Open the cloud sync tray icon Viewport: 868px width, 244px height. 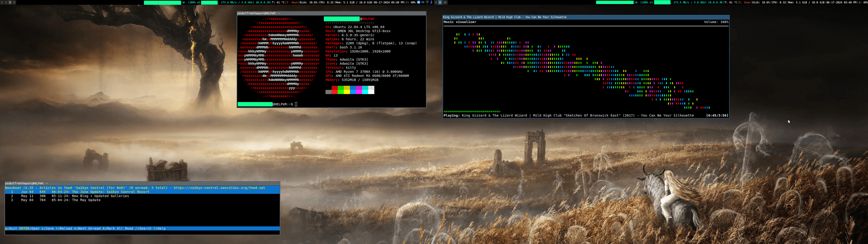tap(419, 2)
